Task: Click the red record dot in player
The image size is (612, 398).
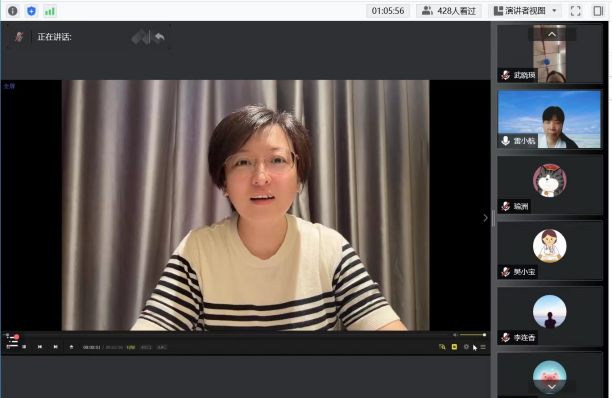Action: click(x=16, y=337)
